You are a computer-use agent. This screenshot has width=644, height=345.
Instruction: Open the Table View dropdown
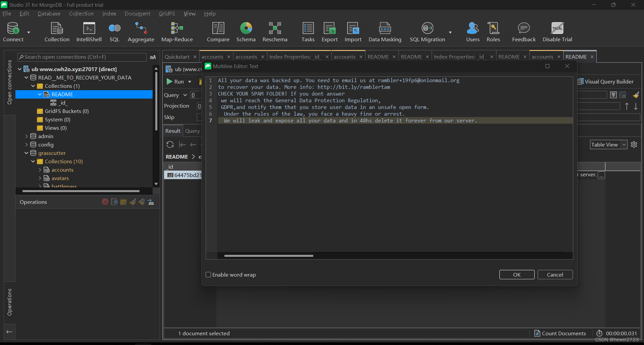click(608, 145)
